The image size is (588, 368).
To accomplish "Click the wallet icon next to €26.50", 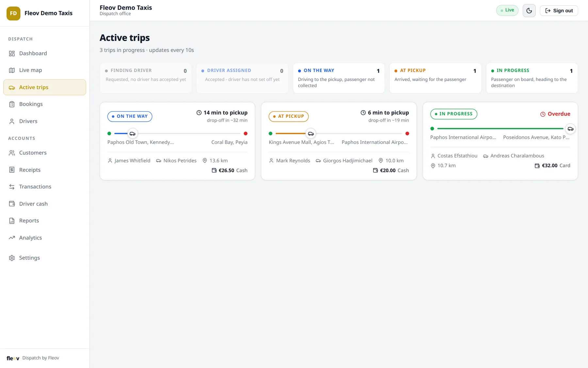I will 214,170.
